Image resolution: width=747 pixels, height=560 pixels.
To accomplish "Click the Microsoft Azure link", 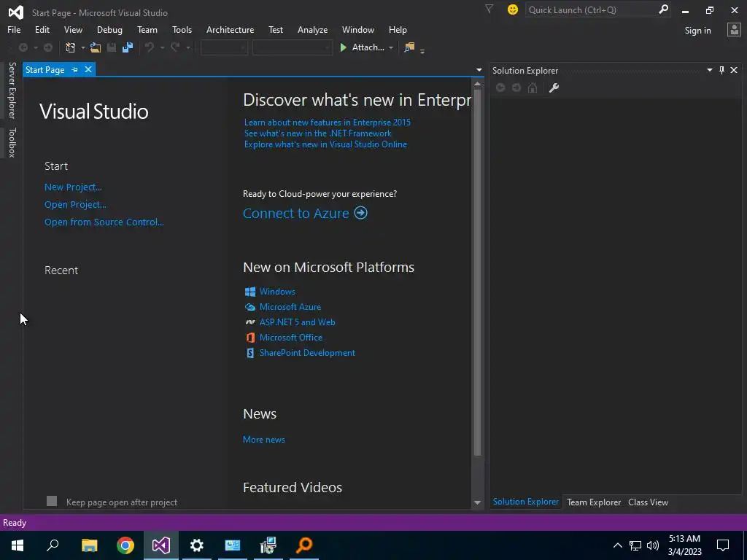I will pyautogui.click(x=290, y=307).
